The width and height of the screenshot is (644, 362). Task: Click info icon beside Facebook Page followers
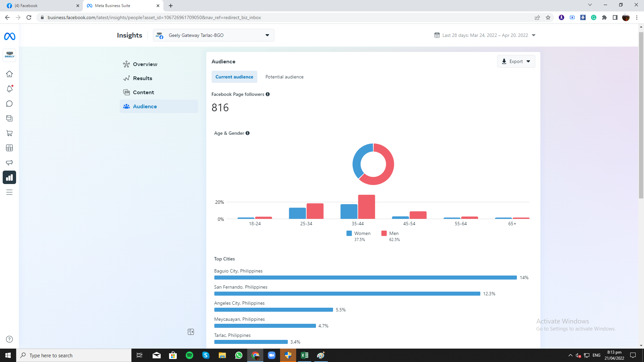[268, 94]
